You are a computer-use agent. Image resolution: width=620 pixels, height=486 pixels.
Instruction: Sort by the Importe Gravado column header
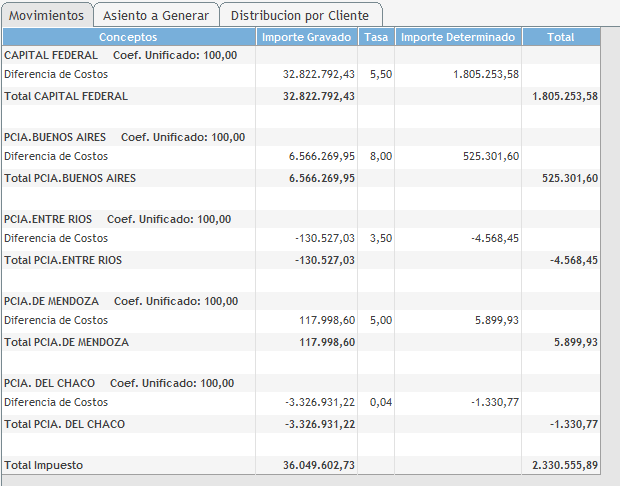click(306, 37)
